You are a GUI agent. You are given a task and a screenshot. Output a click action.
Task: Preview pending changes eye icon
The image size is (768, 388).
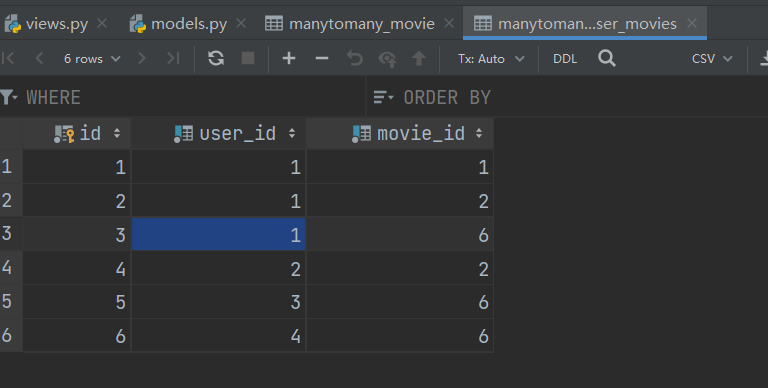(x=387, y=59)
